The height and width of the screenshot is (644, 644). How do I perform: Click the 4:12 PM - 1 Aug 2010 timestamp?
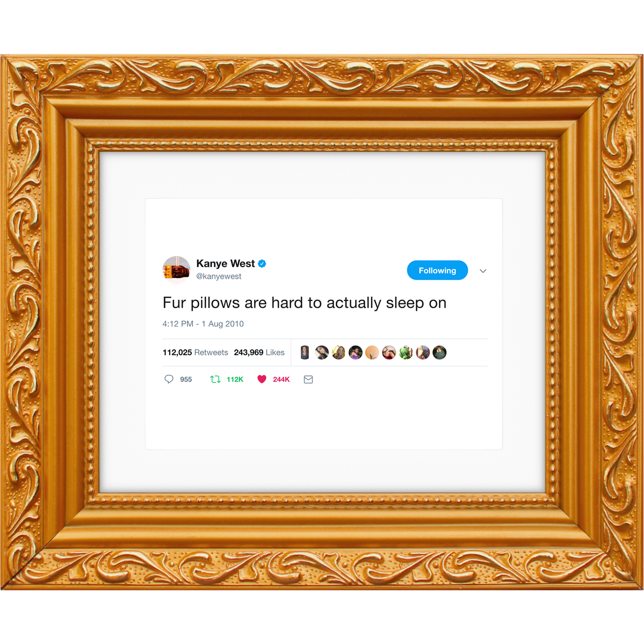(x=204, y=324)
